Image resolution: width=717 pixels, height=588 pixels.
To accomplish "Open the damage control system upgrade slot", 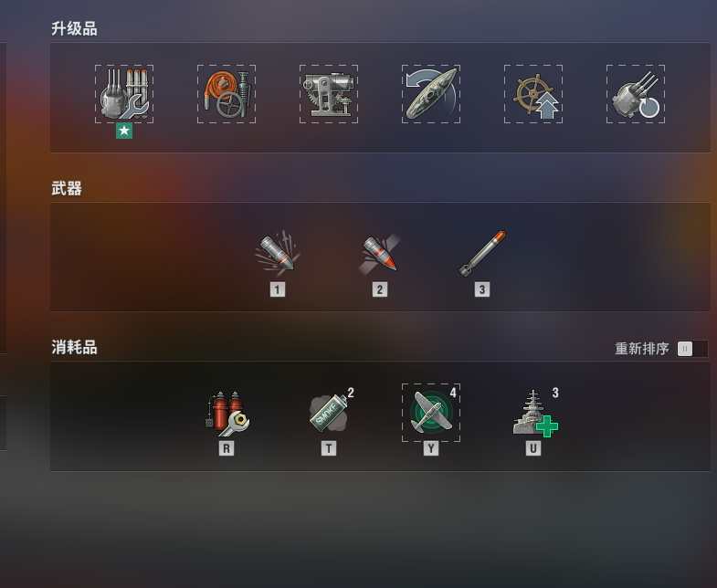I will pos(227,94).
